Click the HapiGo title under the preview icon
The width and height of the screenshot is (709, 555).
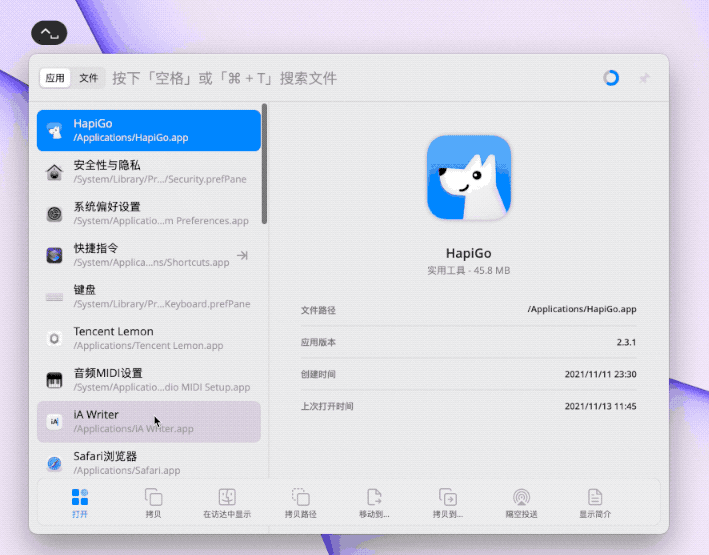tap(469, 253)
